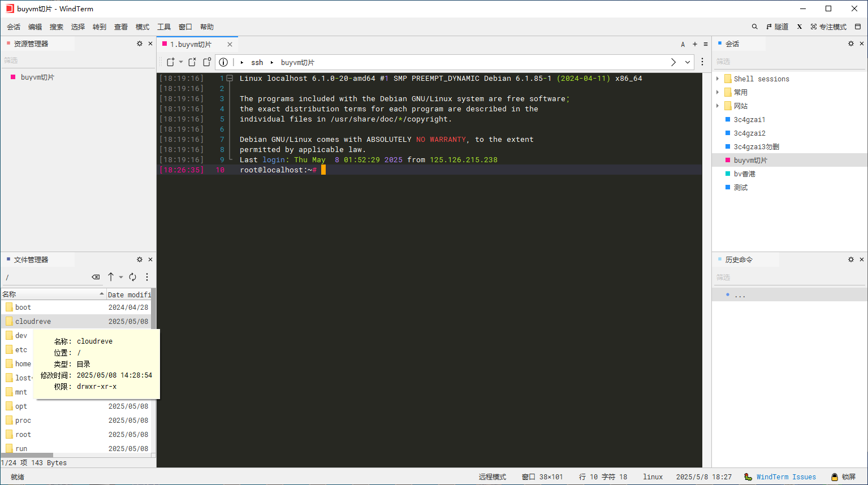The width and height of the screenshot is (868, 485).
Task: Click the forward chevron in the address bar
Action: [x=673, y=62]
